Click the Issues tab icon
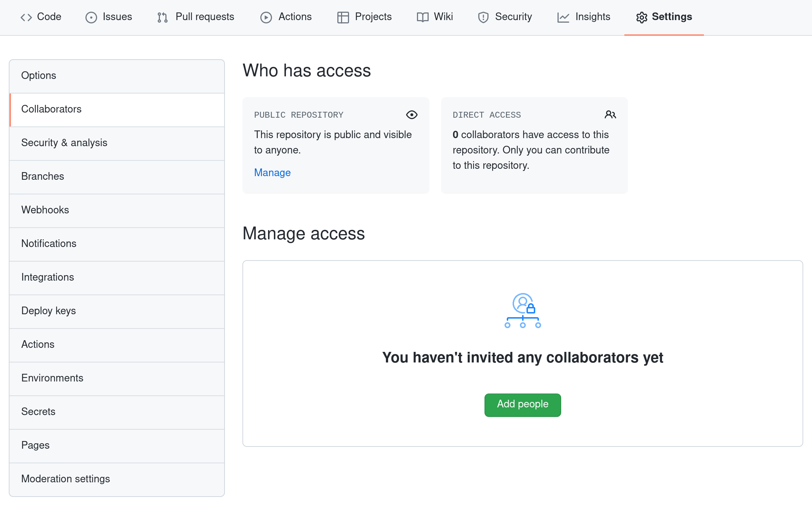Screen dimensions: 812x513 point(92,16)
